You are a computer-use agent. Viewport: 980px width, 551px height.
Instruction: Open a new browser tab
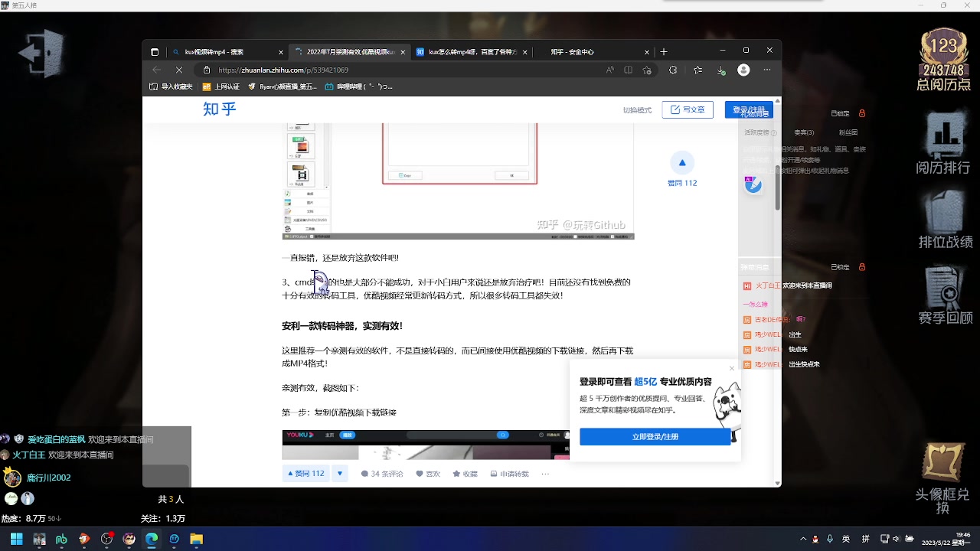click(x=664, y=52)
